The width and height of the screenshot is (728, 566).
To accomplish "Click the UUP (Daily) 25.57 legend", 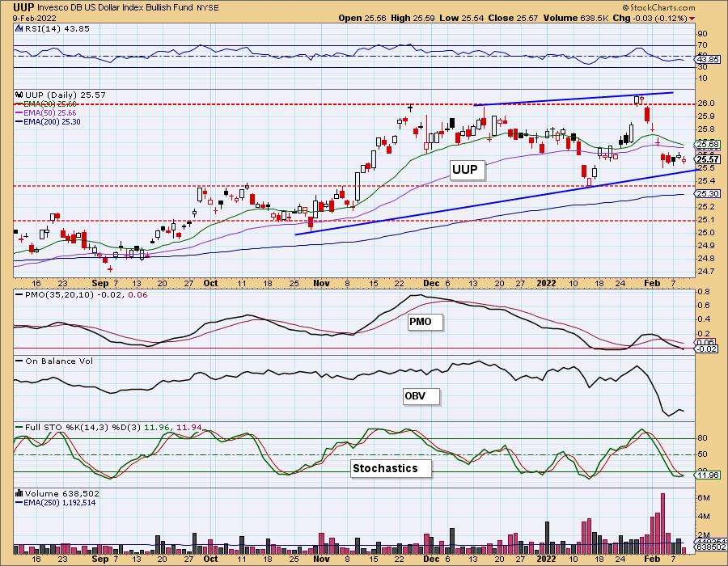I will tap(66, 95).
